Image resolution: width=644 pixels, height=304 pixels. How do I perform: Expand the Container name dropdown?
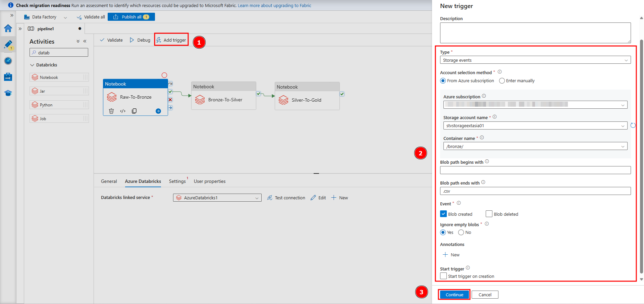pyautogui.click(x=535, y=146)
